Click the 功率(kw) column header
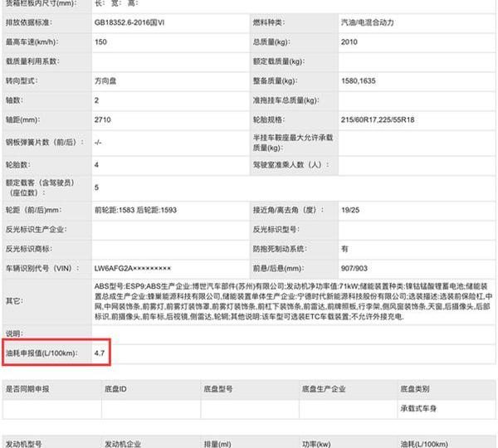Image resolution: width=498 pixels, height=448 pixels. point(316,444)
